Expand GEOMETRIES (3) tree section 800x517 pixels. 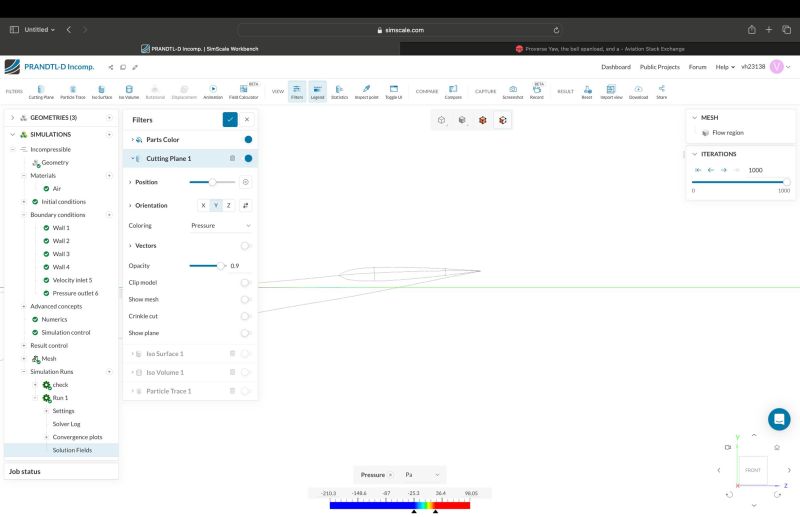click(13, 118)
